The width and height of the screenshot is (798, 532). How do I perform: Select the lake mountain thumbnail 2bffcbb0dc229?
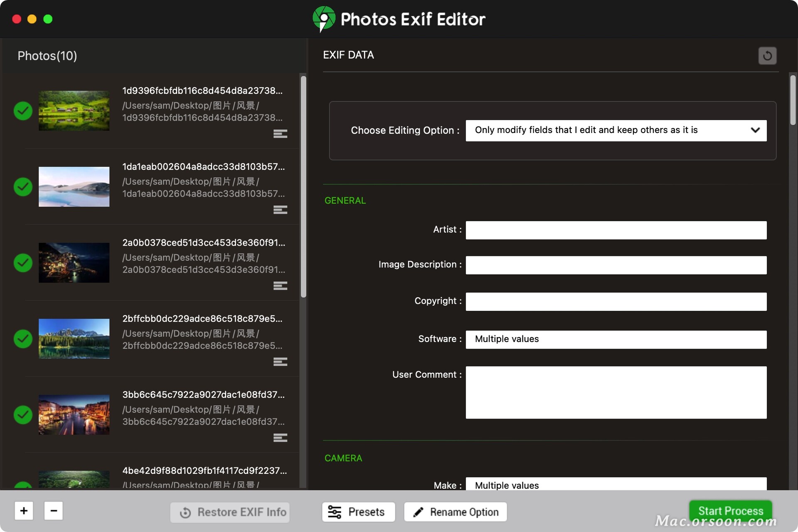pos(74,339)
